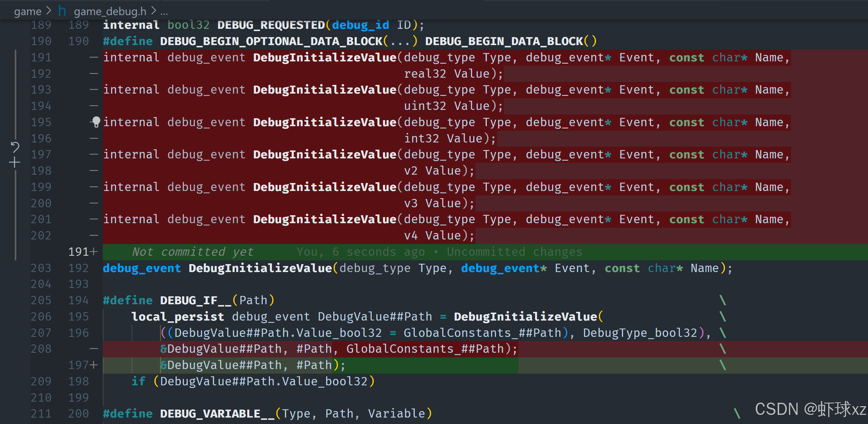
Task: Open the game folder breadcrumb
Action: (27, 11)
